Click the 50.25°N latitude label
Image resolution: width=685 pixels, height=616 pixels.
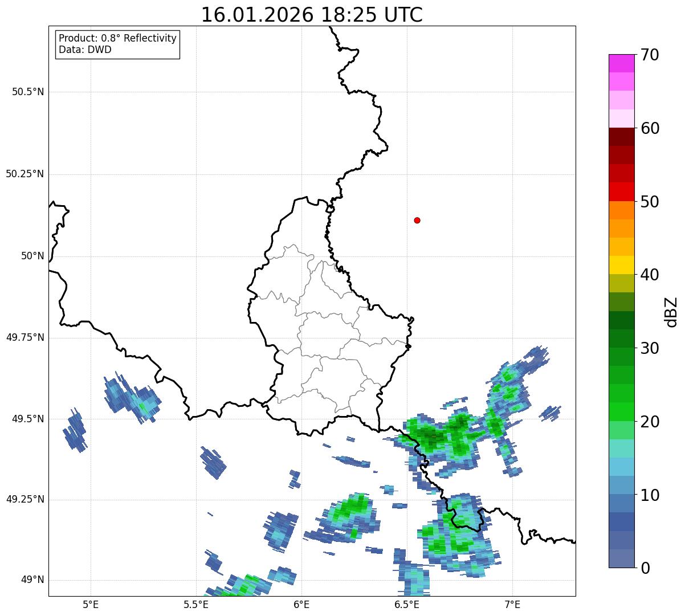tap(25, 174)
